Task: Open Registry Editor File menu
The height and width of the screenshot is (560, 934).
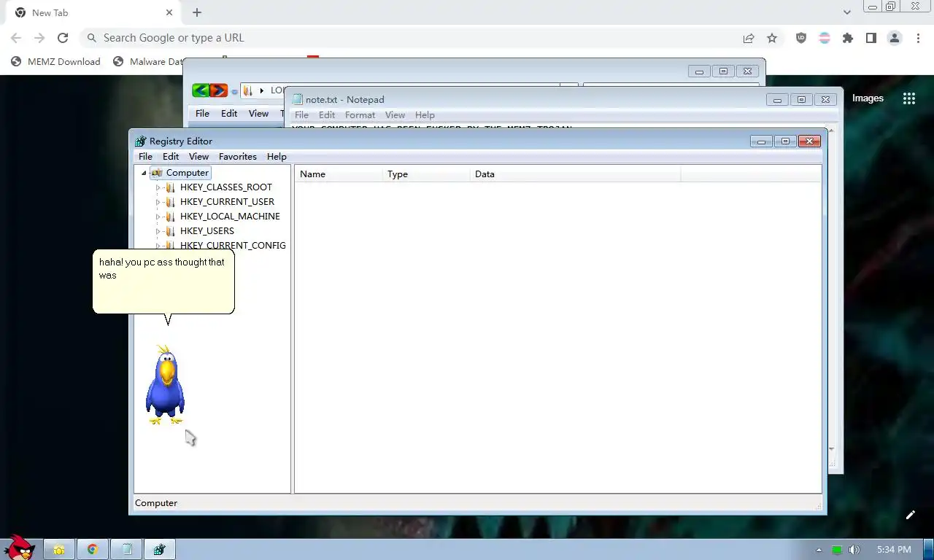Action: coord(145,157)
